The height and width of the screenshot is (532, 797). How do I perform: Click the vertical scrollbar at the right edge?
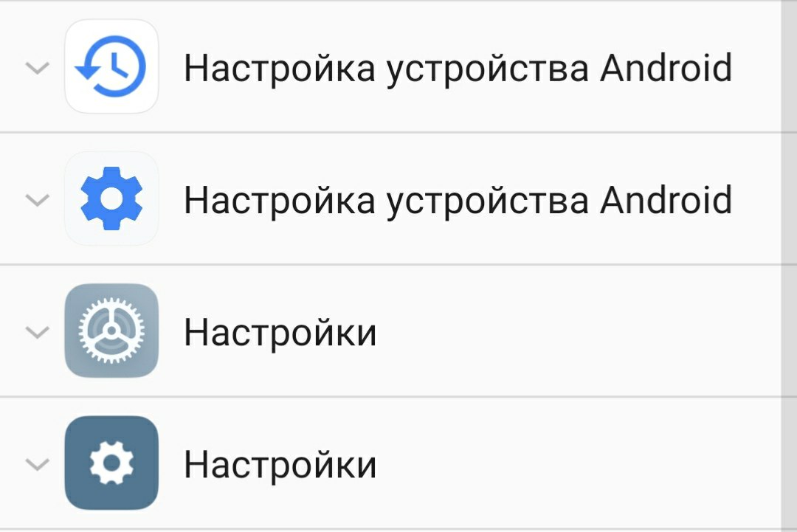(x=789, y=266)
